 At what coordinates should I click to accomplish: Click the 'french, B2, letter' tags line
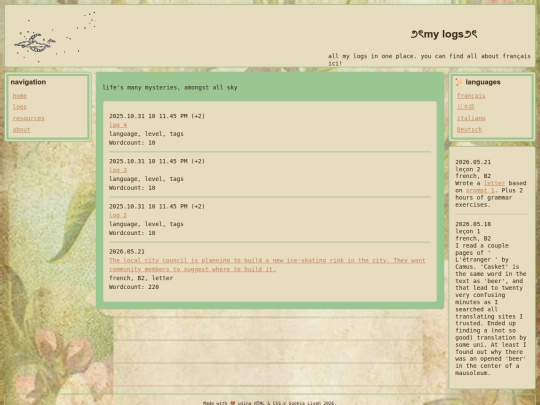[141, 278]
